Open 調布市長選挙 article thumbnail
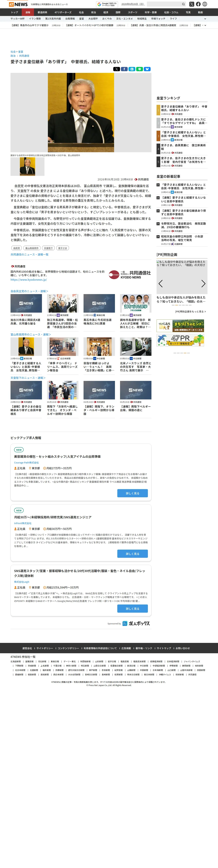218x868 pixels. (x=136, y=303)
